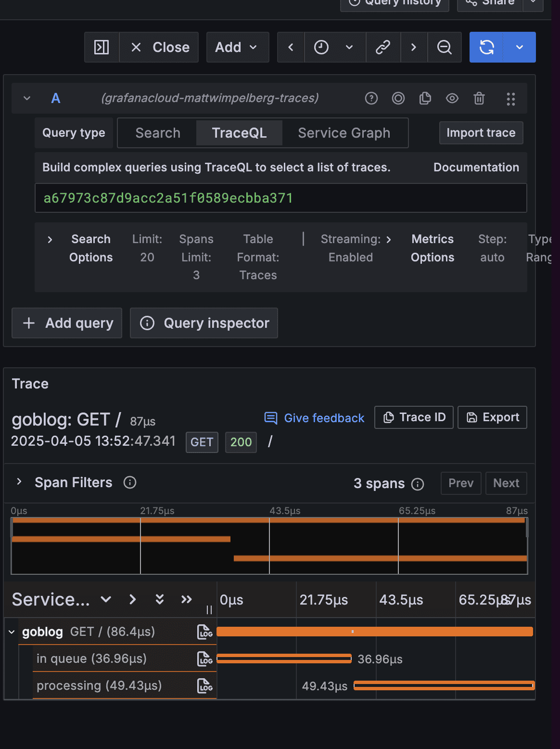560x749 pixels.
Task: Expand the Span Filters section
Action: (19, 482)
